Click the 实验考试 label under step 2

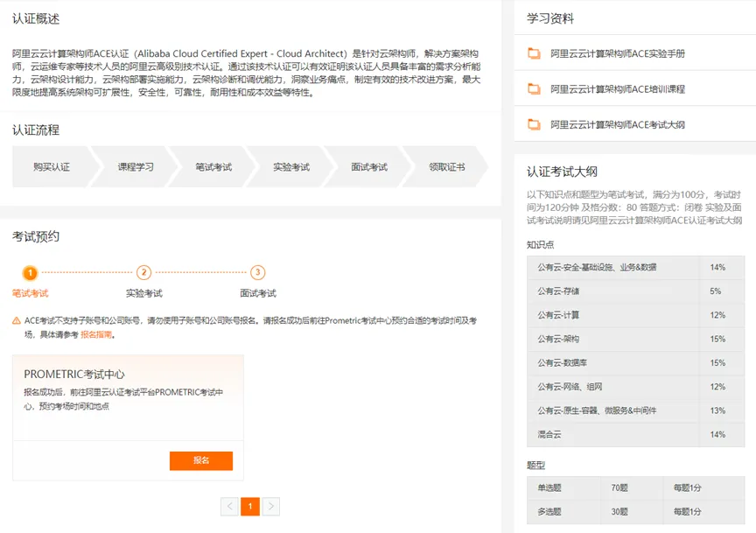pyautogui.click(x=143, y=293)
